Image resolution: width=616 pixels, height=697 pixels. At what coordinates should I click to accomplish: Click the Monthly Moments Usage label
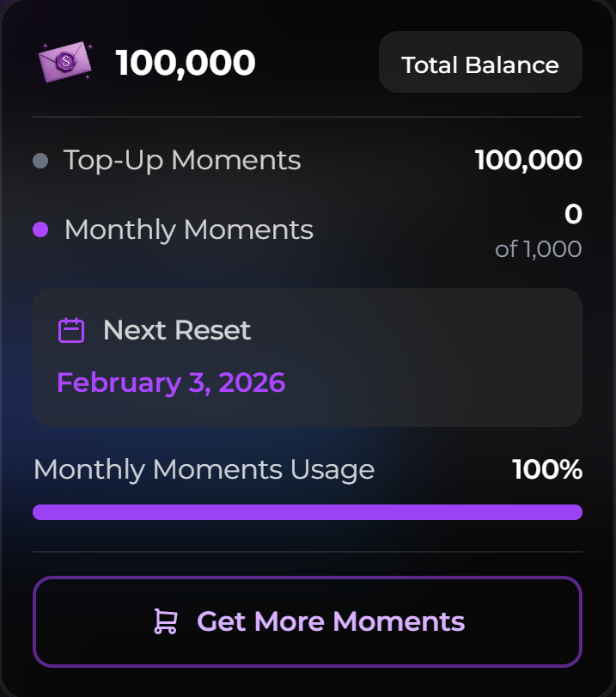[204, 469]
